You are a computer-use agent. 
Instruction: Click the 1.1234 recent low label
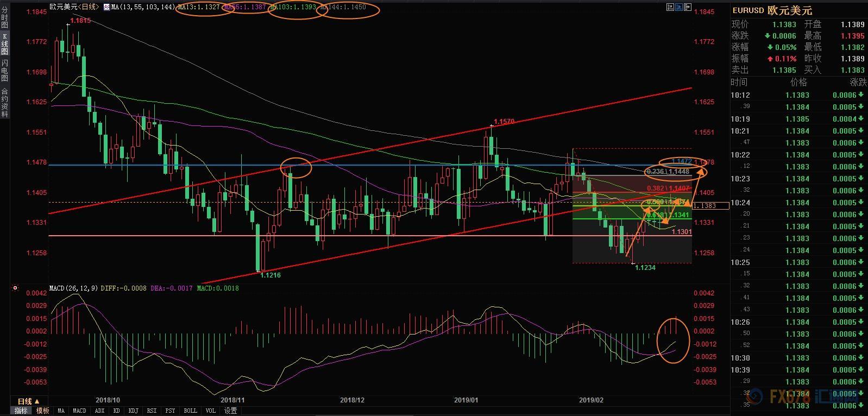pos(645,267)
